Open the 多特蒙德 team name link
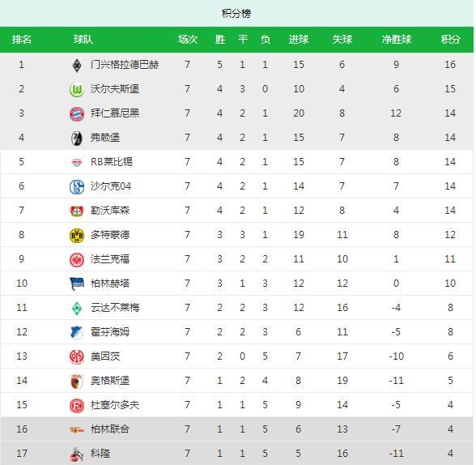The image size is (476, 465). [x=110, y=235]
